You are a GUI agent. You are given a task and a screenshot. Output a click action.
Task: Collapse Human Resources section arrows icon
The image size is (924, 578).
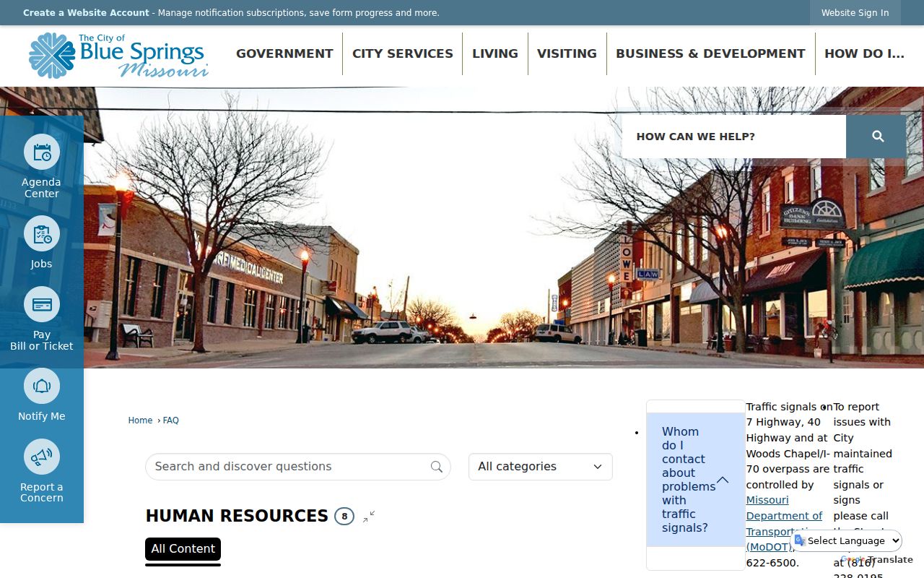click(369, 516)
